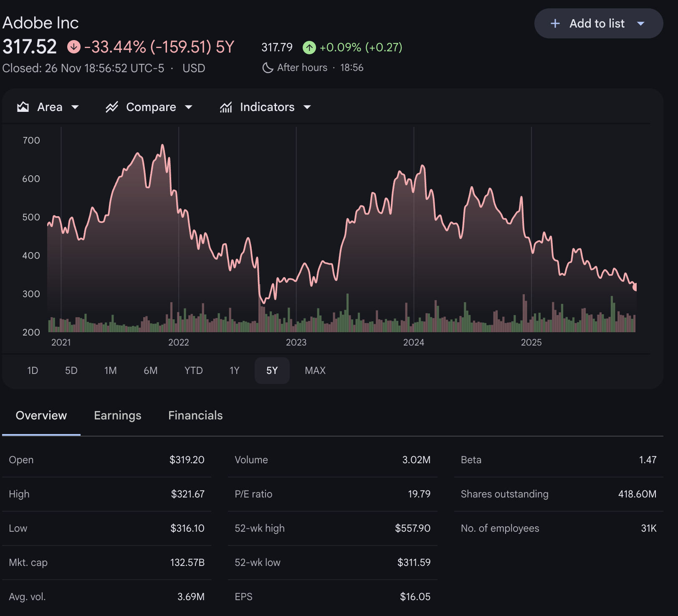
Task: Click the Indicators chart icon
Action: click(226, 107)
